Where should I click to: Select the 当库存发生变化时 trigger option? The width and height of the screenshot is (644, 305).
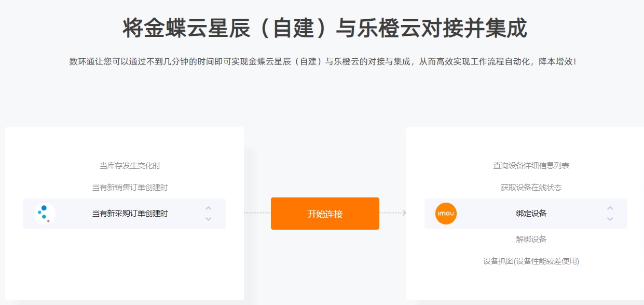[130, 166]
